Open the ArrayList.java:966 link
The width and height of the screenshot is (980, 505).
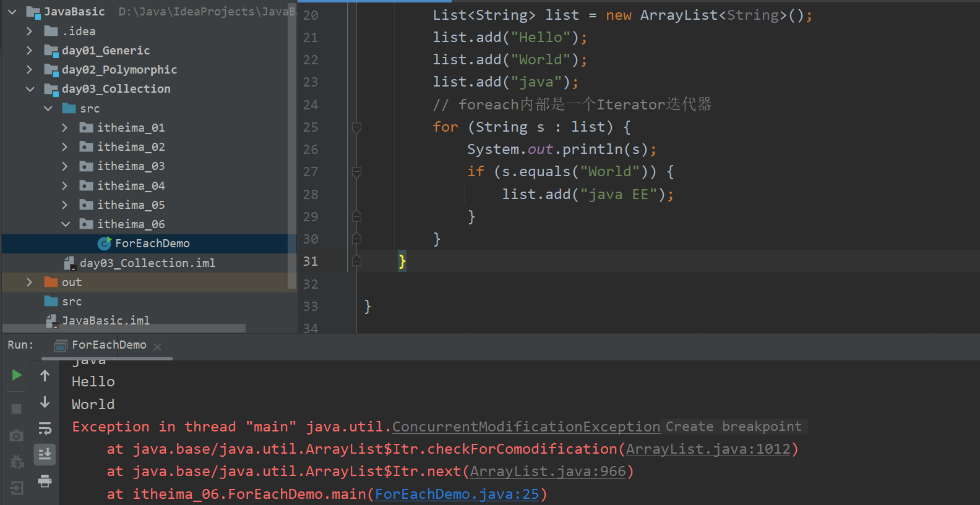[548, 471]
